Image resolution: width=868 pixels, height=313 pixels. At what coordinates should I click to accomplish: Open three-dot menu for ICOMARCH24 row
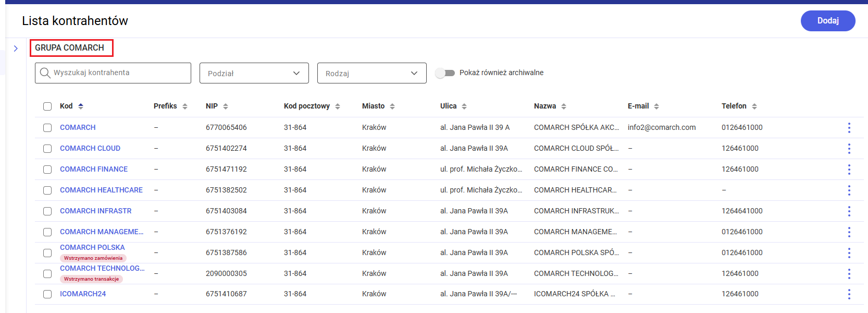[849, 294]
